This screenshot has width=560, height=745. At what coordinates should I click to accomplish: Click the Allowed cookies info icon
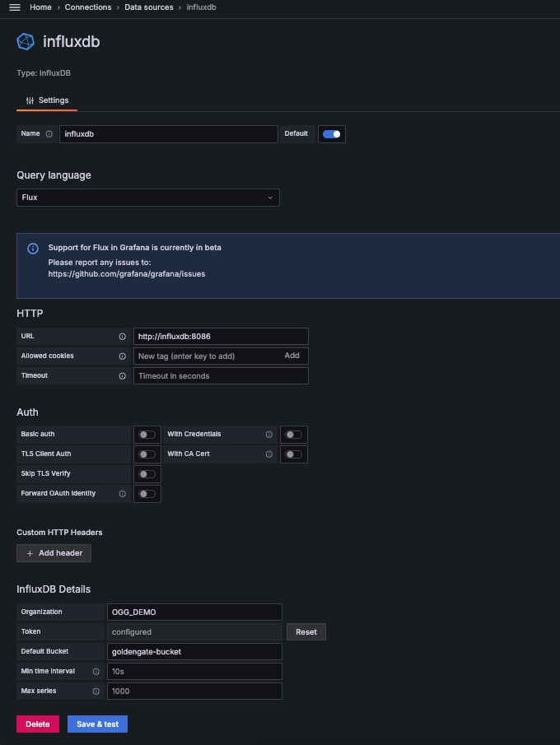123,356
